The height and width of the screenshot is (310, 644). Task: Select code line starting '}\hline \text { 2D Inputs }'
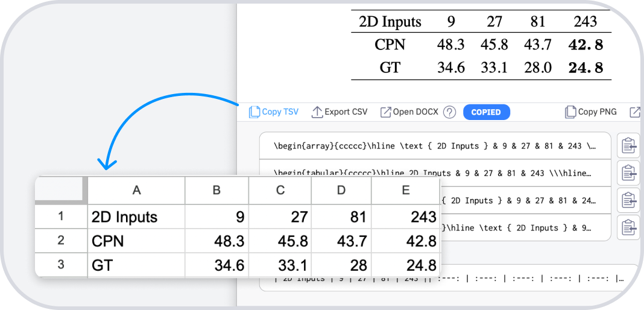pyautogui.click(x=525, y=227)
